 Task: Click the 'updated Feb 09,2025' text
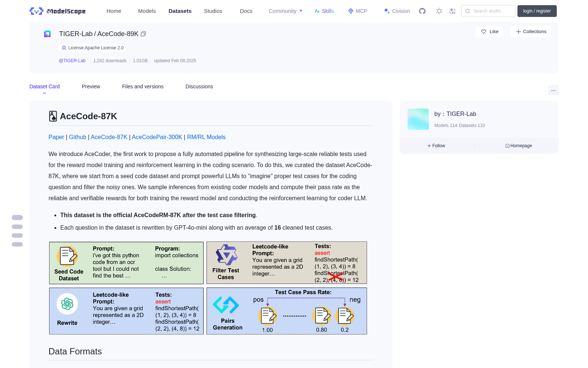tap(175, 61)
